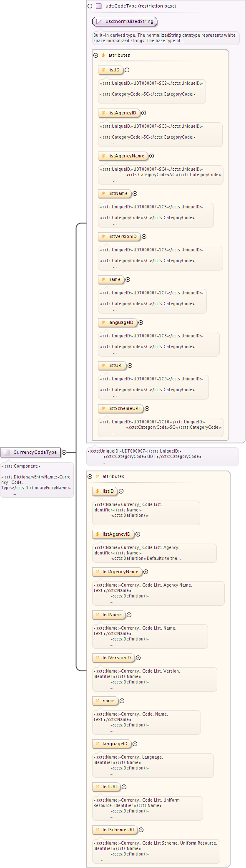
Task: Expand the upper listID attribute plus icon
Action: (x=127, y=70)
